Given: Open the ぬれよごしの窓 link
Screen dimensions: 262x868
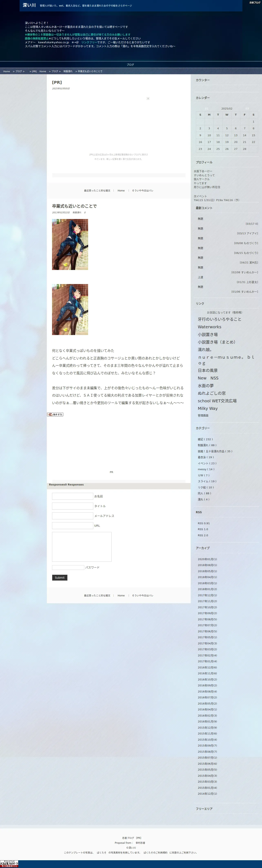Looking at the screenshot, I should click(212, 393).
